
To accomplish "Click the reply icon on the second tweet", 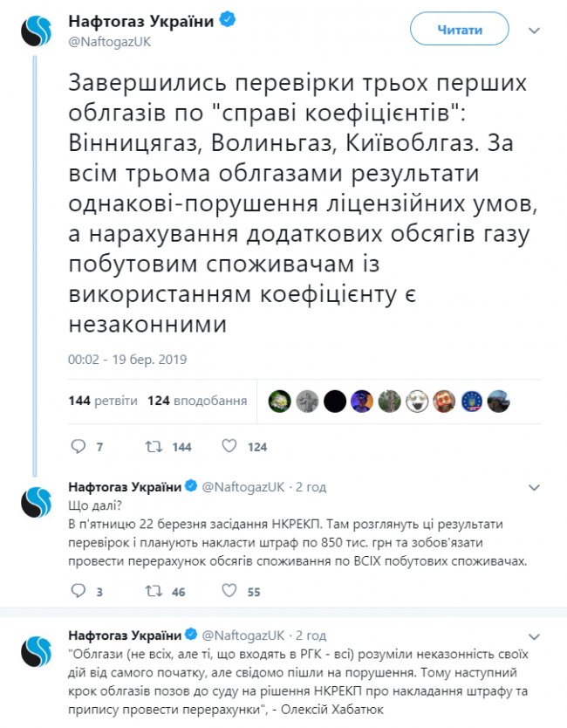I will tap(78, 592).
